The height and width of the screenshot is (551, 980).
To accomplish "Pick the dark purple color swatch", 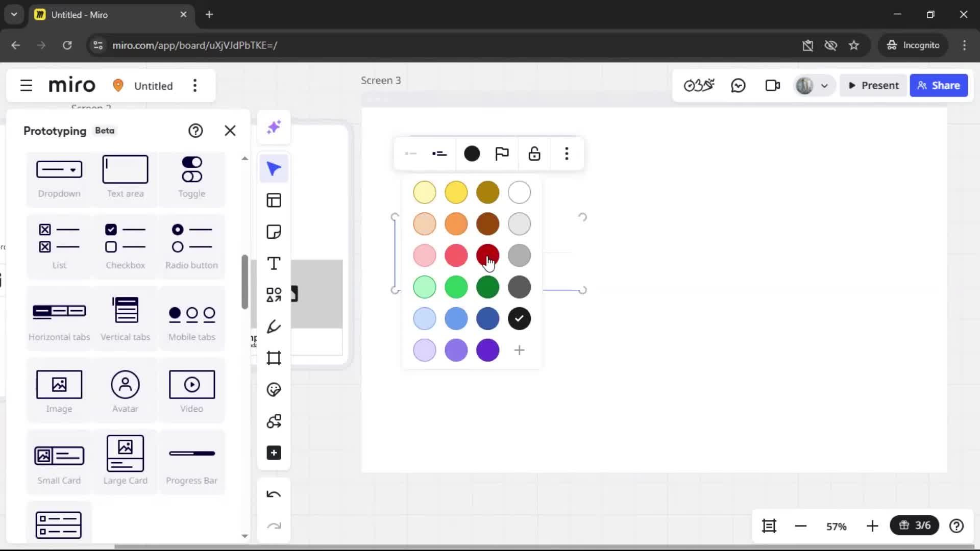I will point(488,350).
